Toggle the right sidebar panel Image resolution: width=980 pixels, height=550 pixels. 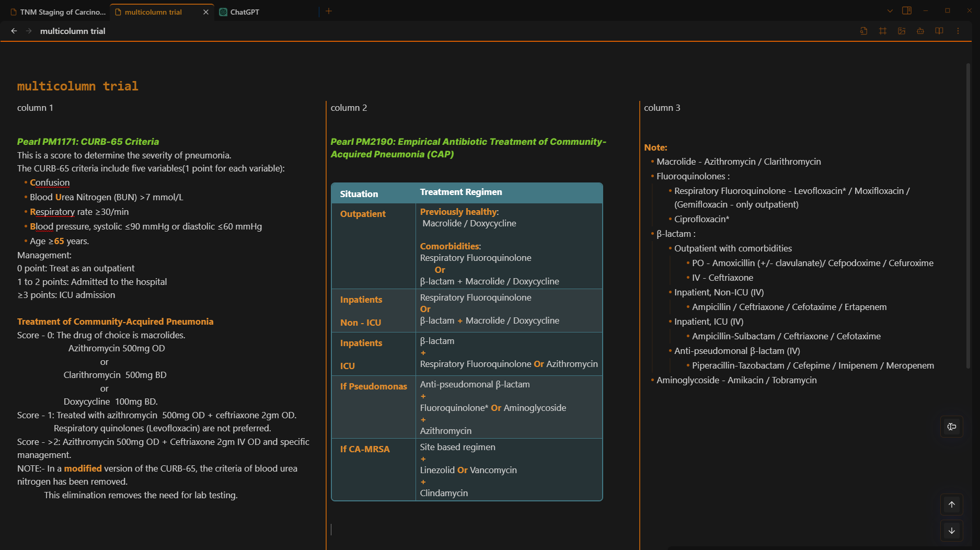click(x=907, y=10)
